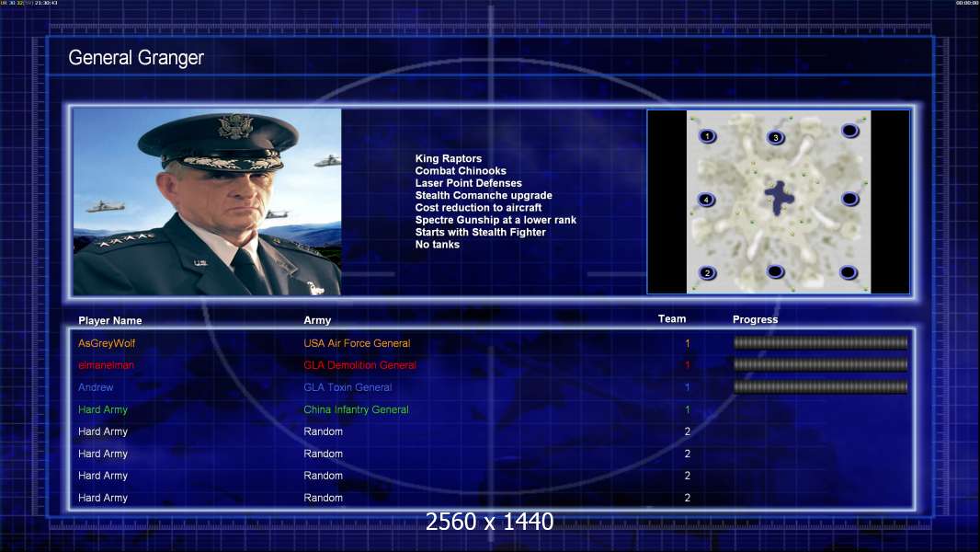Click start position marker 1 on minimap
Viewport: 980px width, 552px height.
click(x=707, y=135)
